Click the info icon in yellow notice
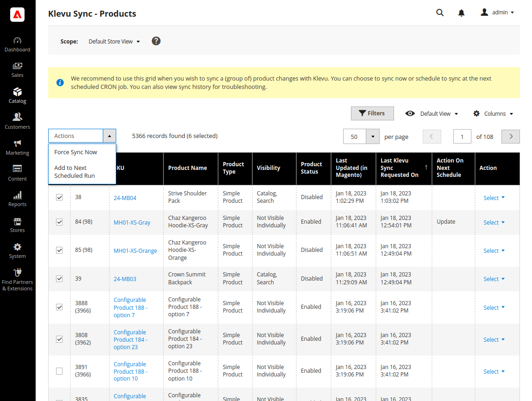 click(x=60, y=82)
